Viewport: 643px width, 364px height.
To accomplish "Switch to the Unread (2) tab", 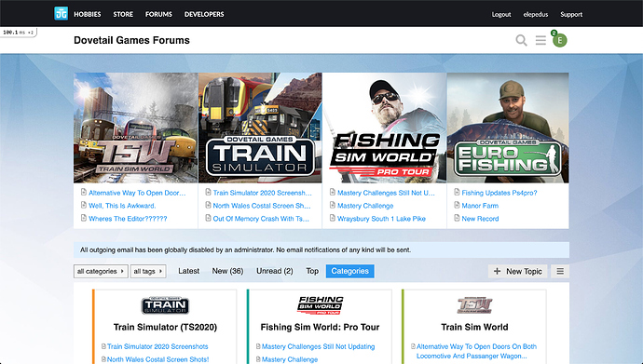I will pyautogui.click(x=275, y=271).
